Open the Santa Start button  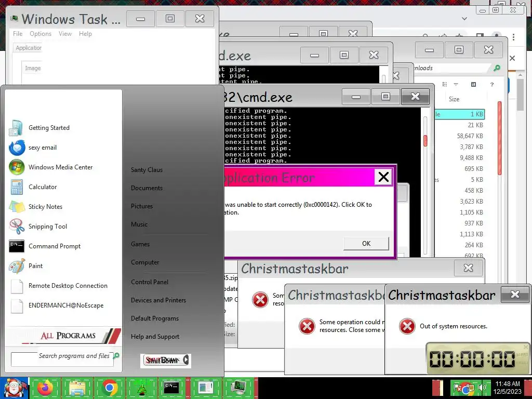click(x=14, y=388)
